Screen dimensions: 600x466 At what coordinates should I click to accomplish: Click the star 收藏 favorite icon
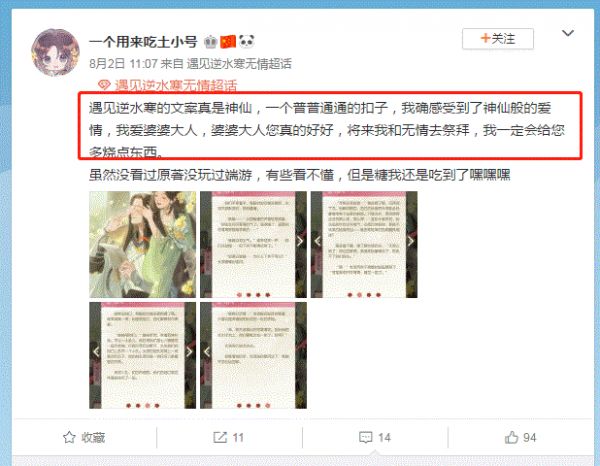tap(69, 437)
